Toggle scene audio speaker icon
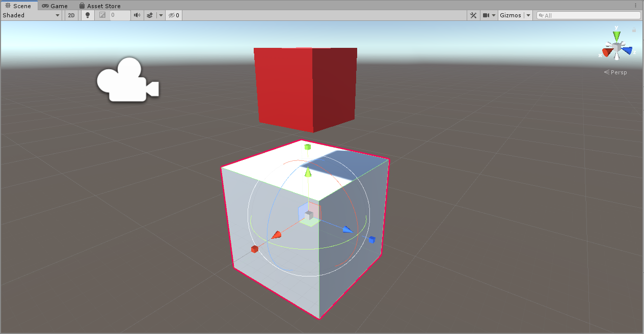This screenshot has height=334, width=644. [137, 15]
